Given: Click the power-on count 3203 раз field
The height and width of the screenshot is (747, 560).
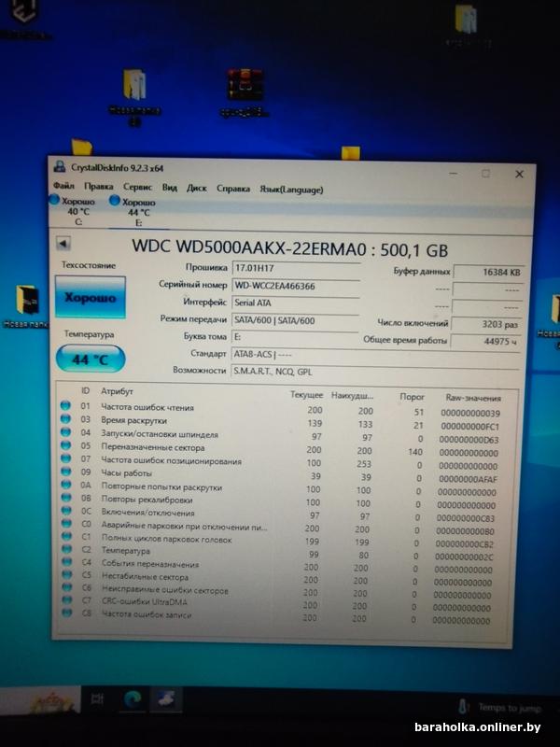Looking at the screenshot, I should 487,324.
